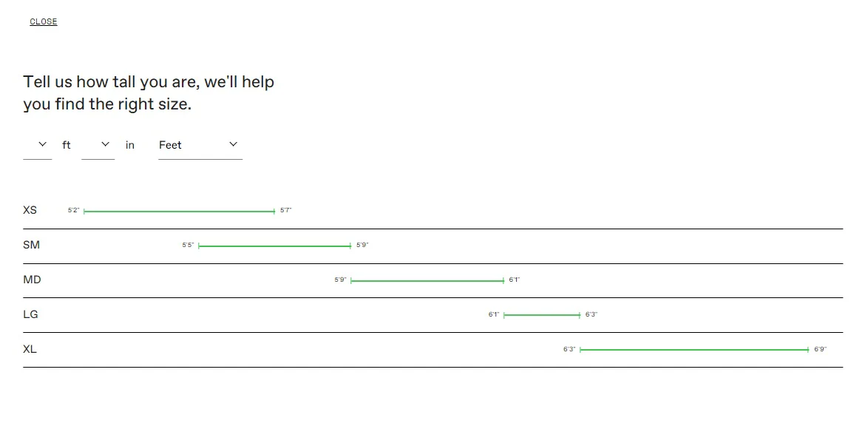Click the XL green height range bar
Viewport: 868px width, 429px height.
694,350
